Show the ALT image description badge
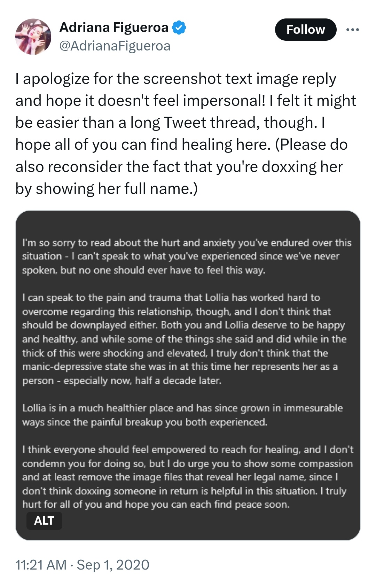The width and height of the screenshot is (376, 588). (44, 520)
